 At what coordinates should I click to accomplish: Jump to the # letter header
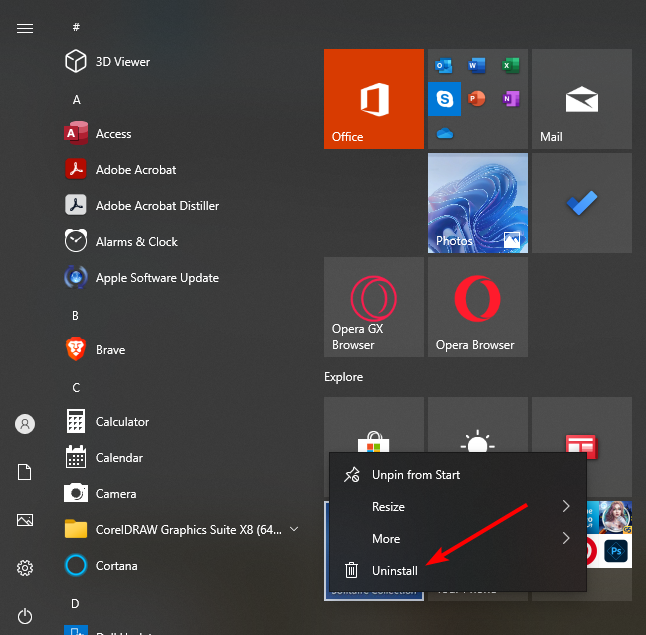(x=76, y=27)
